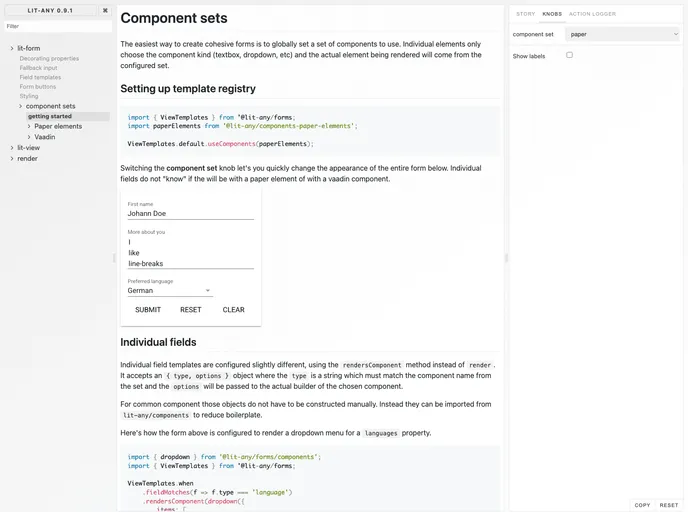
Task: Expand the Paper elements tree node
Action: click(29, 126)
